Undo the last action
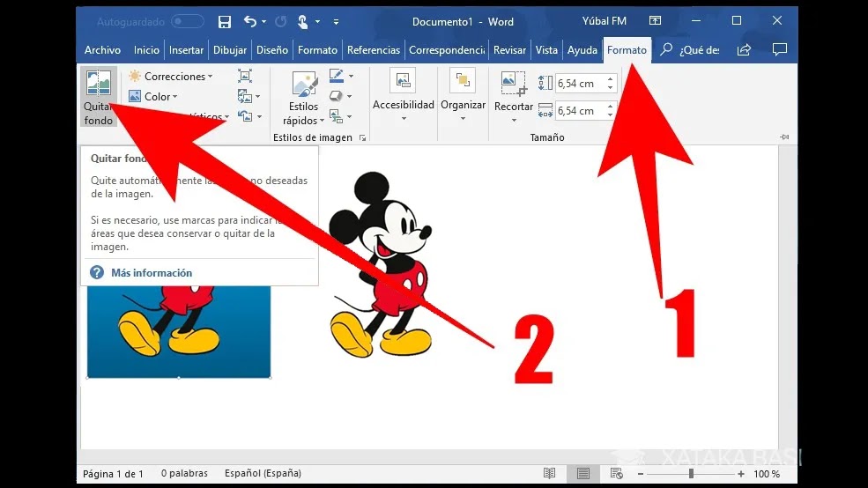868x488 pixels. pos(250,21)
